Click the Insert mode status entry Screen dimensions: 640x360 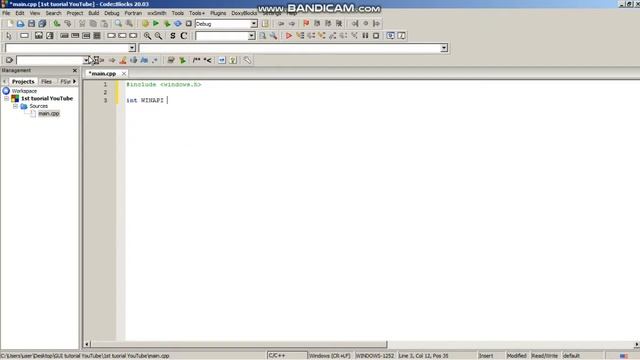click(486, 356)
